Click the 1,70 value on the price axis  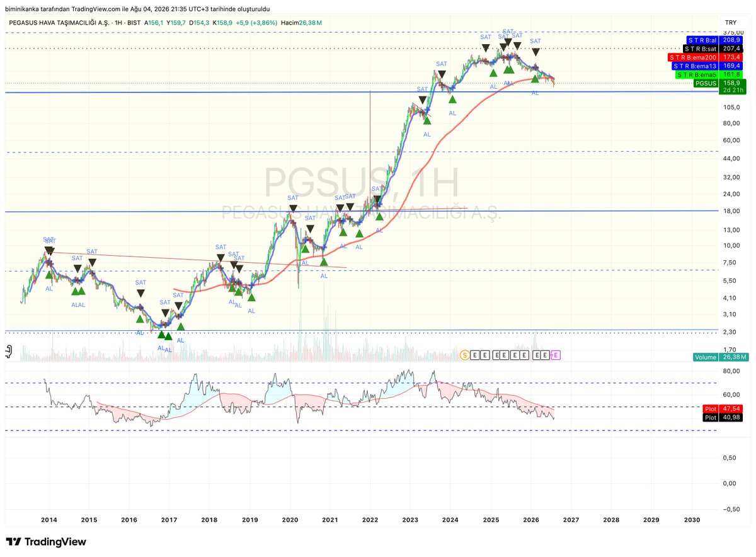click(731, 350)
